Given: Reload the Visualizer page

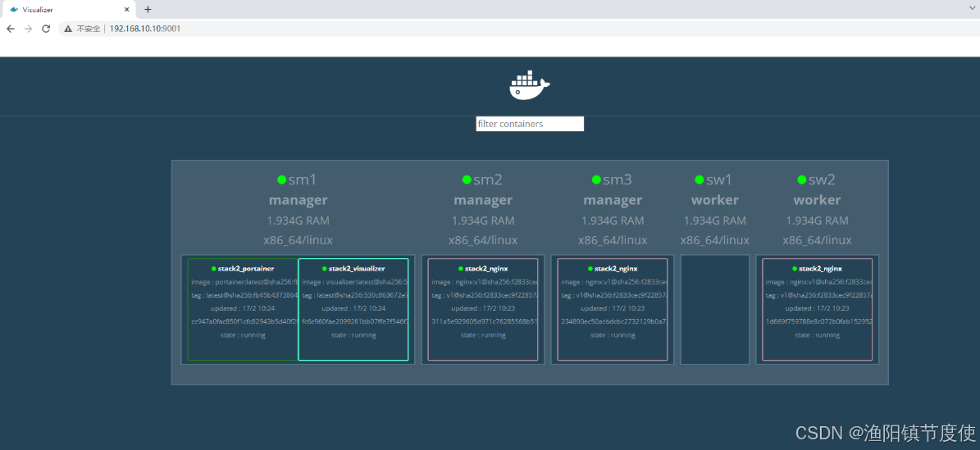Looking at the screenshot, I should click(x=46, y=29).
